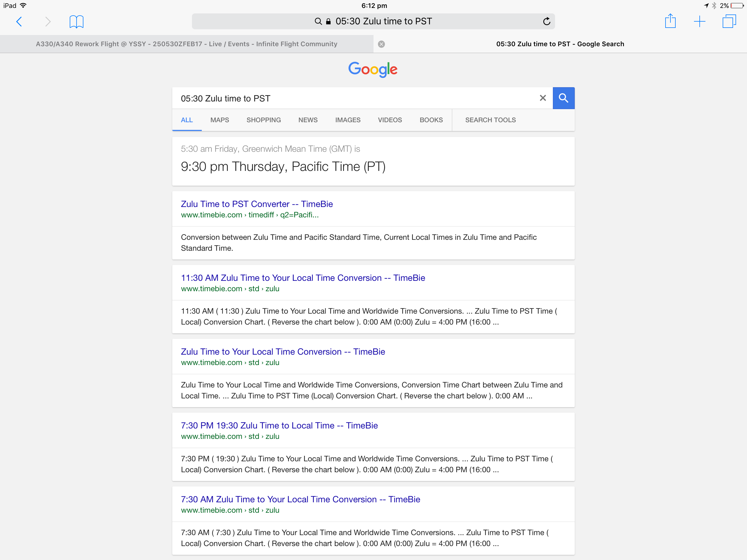Screen dimensions: 747x560
Task: Add a new tab with the plus icon
Action: tap(699, 22)
